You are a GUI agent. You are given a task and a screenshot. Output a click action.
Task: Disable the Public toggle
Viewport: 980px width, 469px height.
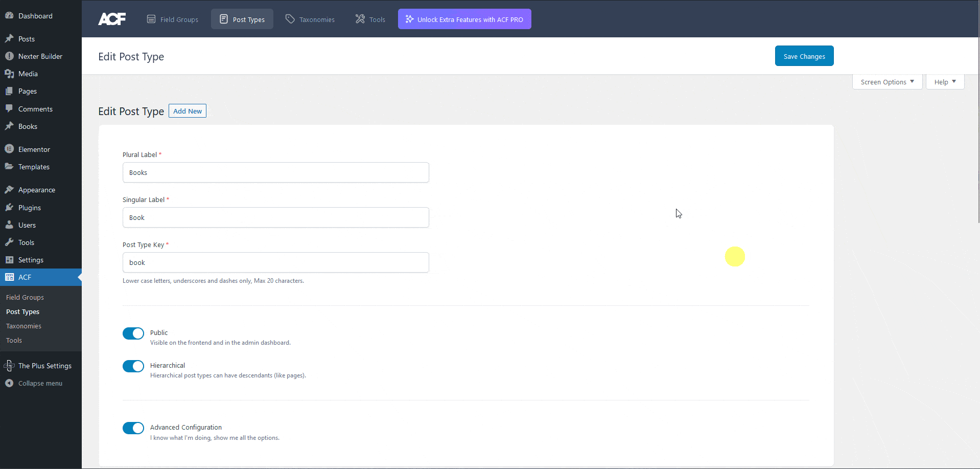click(x=133, y=333)
